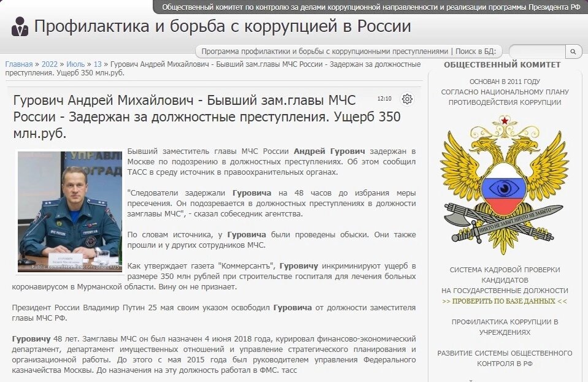Click ПРОВЕРИТЬ ПО БАЗЕ ДАННЫХ link
588x382 pixels.
coord(505,301)
